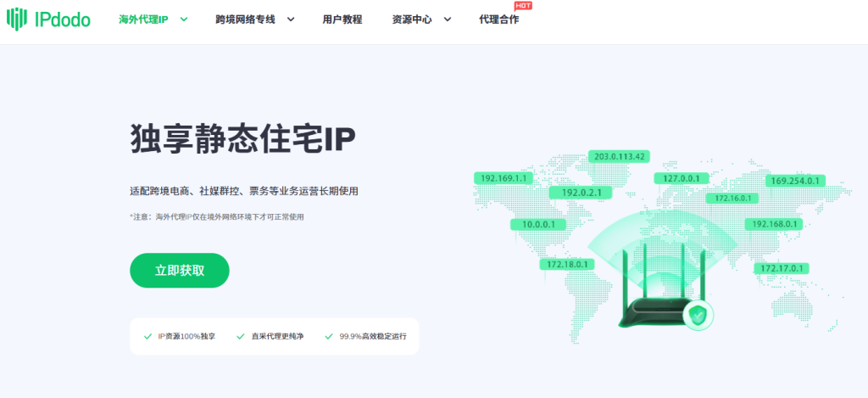
Task: Click the 203.0.113.42 IP tag
Action: (x=620, y=156)
